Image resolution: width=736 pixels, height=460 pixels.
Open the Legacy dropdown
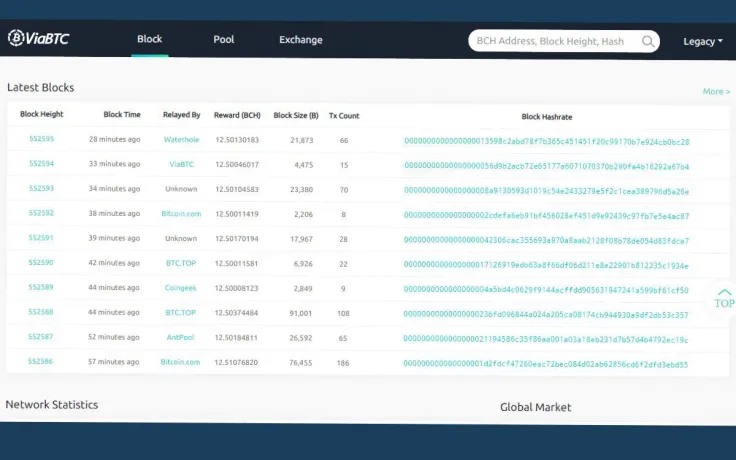[x=703, y=41]
